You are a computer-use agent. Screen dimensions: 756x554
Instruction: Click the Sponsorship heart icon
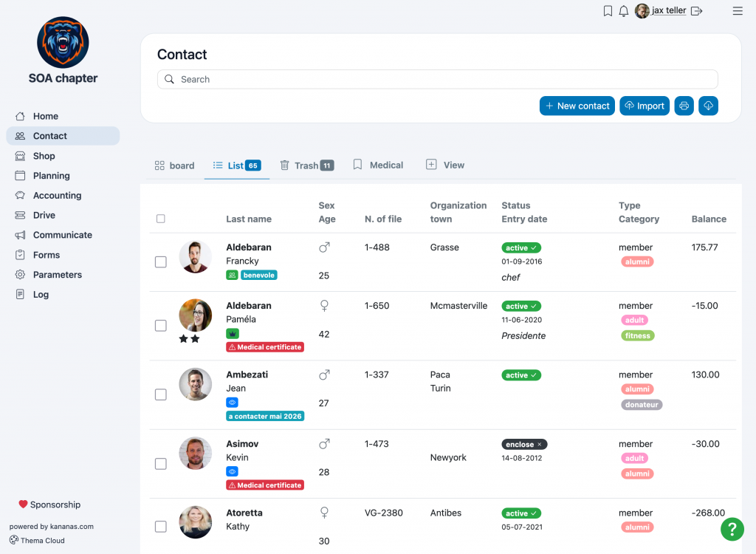pyautogui.click(x=23, y=505)
